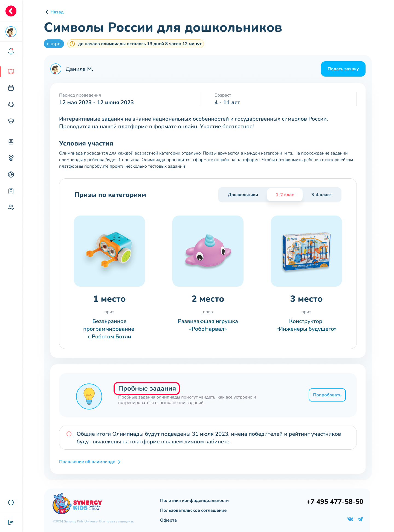Image resolution: width=394 pixels, height=532 pixels.
Task: Open Политика конфиденциальности footer link
Action: coord(194,501)
